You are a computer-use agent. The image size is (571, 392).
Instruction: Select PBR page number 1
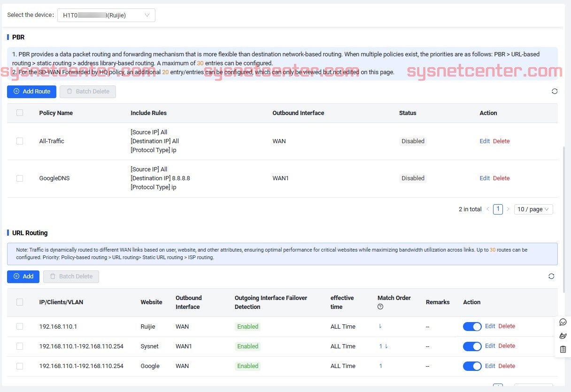[x=498, y=209]
